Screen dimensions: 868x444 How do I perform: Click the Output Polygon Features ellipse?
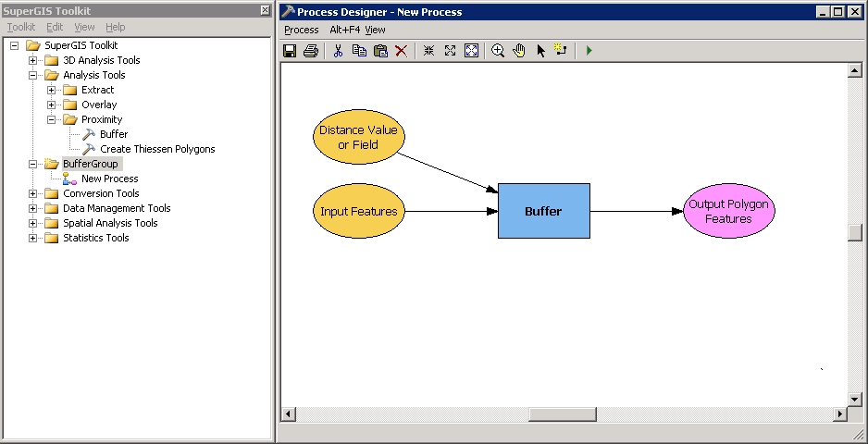pos(728,211)
